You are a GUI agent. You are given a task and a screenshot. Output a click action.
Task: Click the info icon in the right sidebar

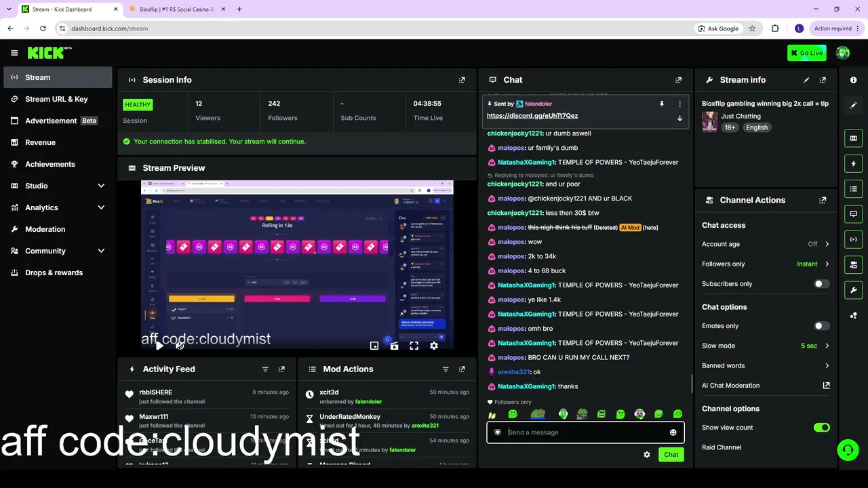point(854,80)
